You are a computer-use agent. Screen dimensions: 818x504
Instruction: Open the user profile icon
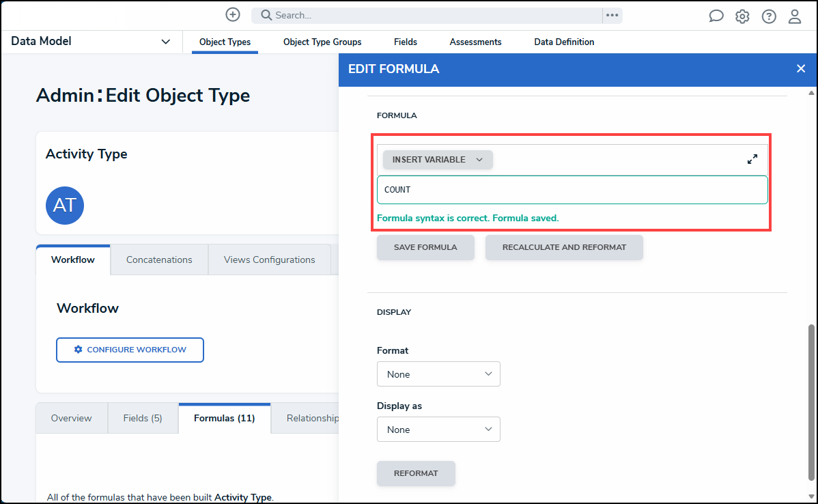click(x=795, y=16)
